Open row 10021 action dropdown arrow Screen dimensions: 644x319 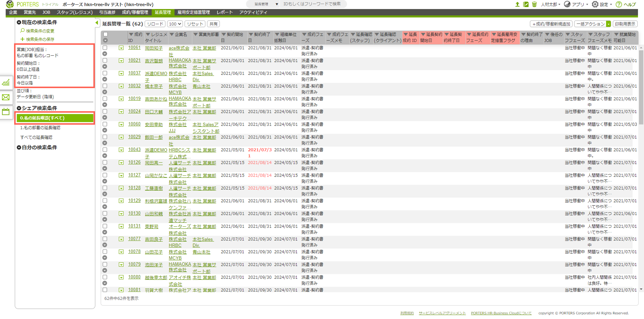[x=121, y=60]
